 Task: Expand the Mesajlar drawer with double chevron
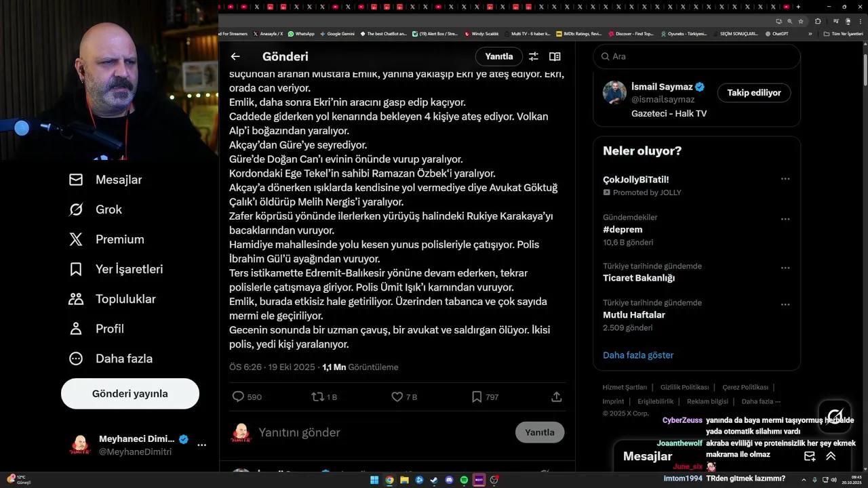pos(831,456)
